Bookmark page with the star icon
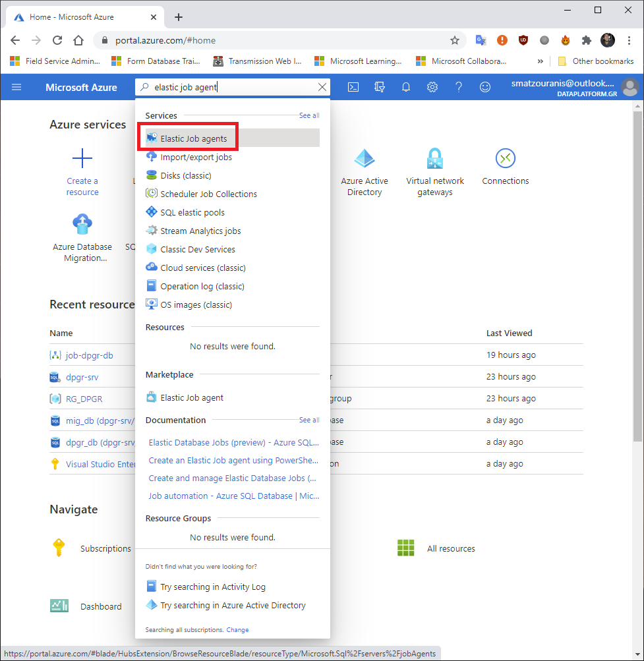This screenshot has height=661, width=644. coord(455,40)
